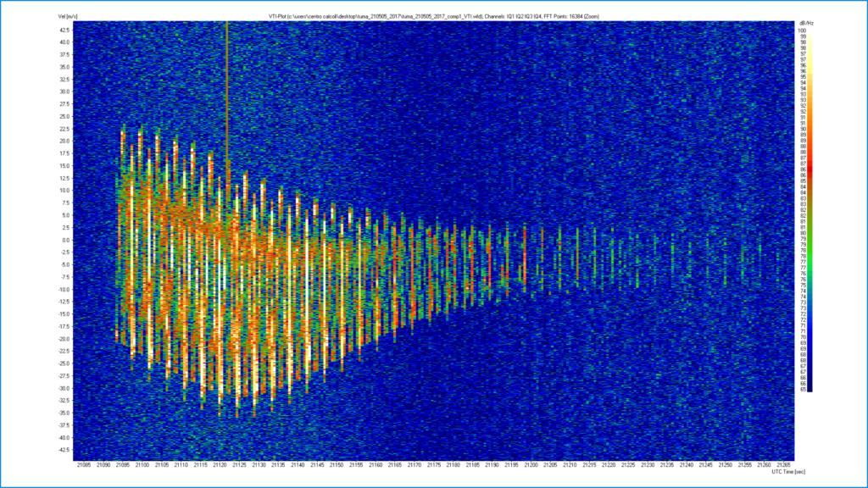868x488 pixels.
Task: Click the 42.5 velocity tick at axis top
Action: pyautogui.click(x=64, y=30)
